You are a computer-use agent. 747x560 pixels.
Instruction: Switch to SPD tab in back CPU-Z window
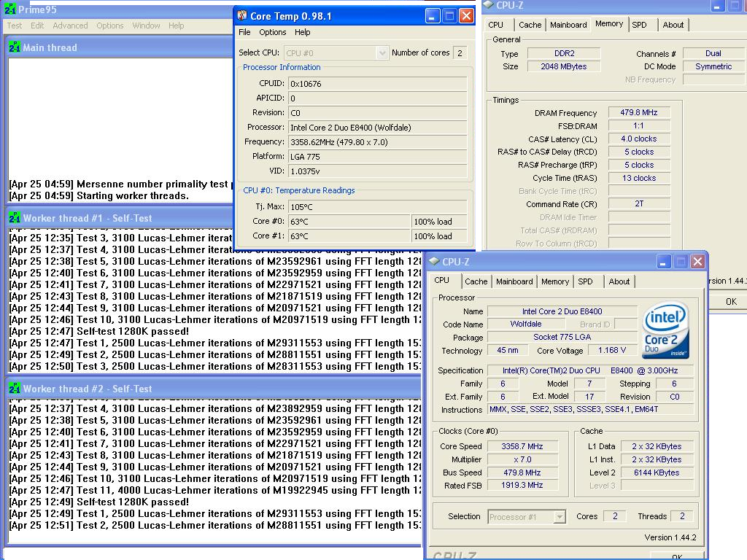pyautogui.click(x=639, y=25)
